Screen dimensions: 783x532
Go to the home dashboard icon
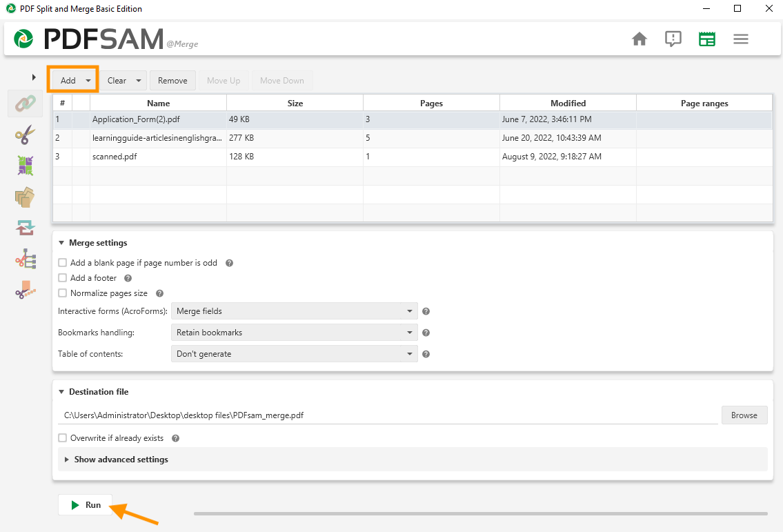pyautogui.click(x=640, y=39)
